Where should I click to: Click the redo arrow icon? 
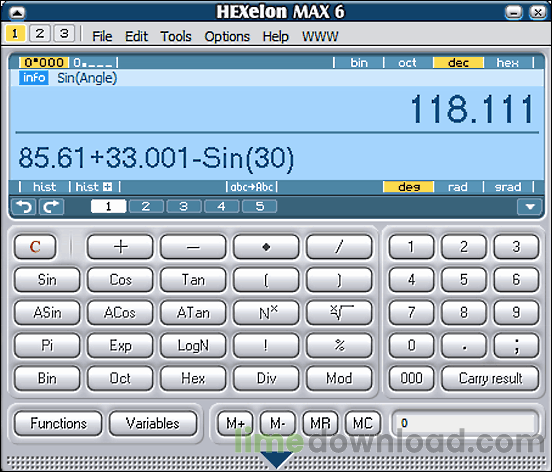coord(51,206)
